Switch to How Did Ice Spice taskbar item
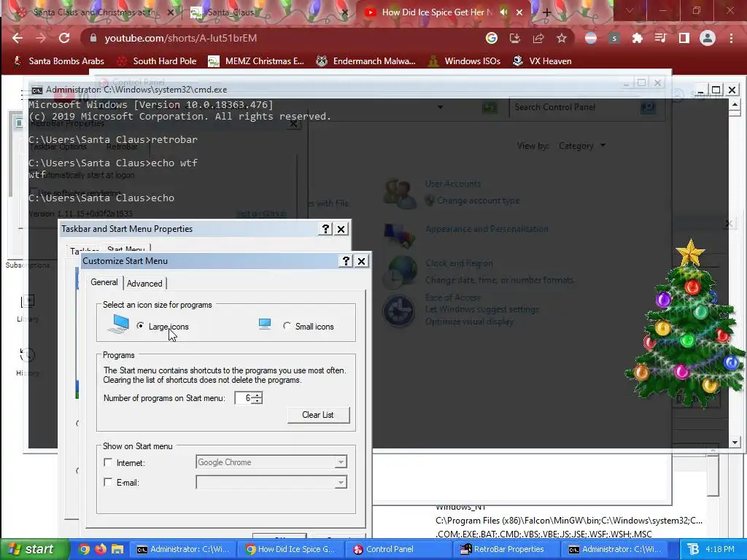The image size is (747, 560). 290,549
